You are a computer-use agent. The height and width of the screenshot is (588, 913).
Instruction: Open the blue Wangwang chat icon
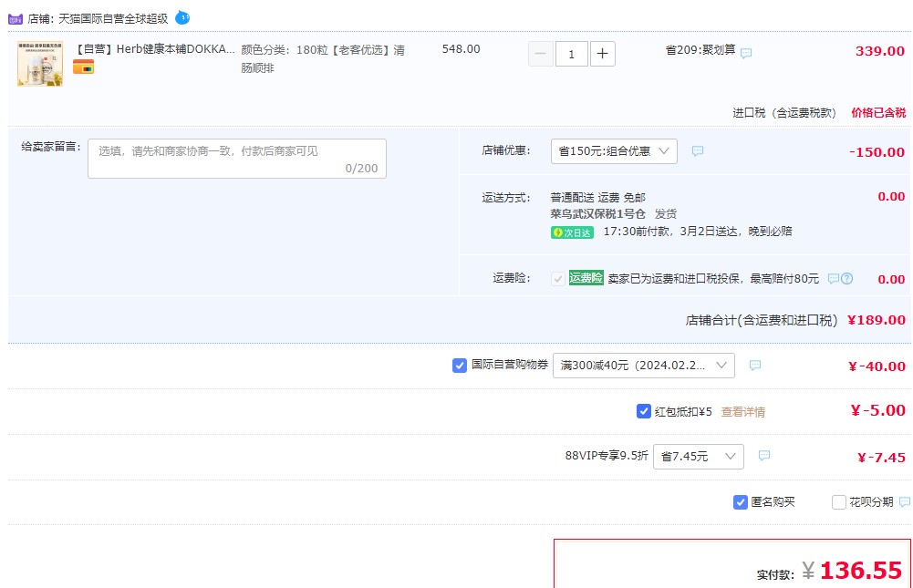[x=182, y=17]
